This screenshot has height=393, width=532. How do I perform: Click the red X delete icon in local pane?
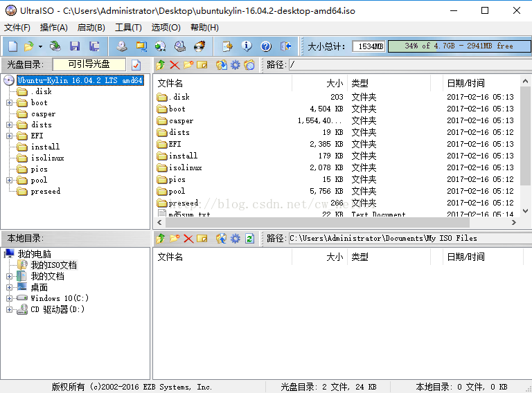(x=188, y=239)
